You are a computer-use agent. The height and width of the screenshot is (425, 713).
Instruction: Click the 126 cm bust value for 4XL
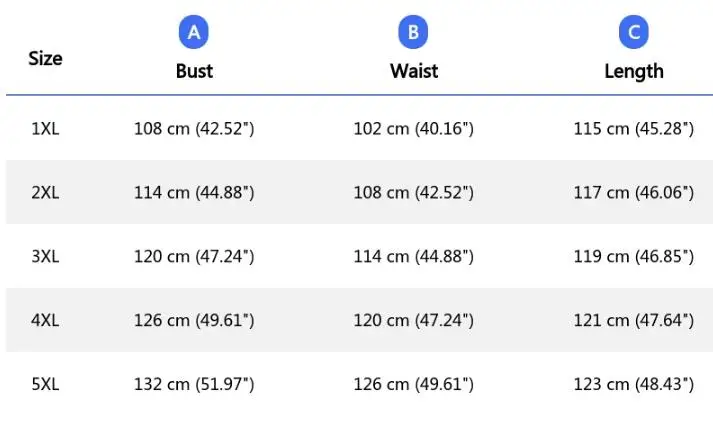coord(194,321)
